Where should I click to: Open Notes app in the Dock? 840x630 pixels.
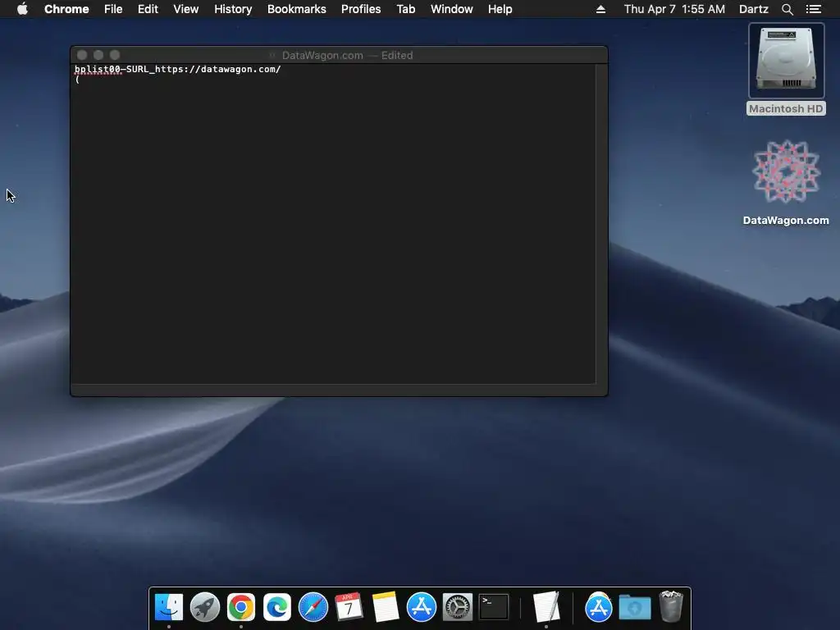click(x=386, y=607)
